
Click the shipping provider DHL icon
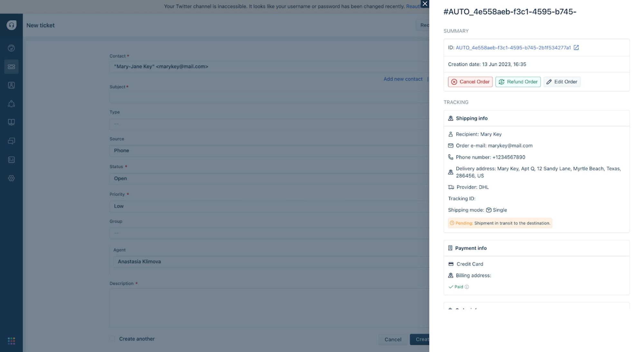(x=451, y=187)
